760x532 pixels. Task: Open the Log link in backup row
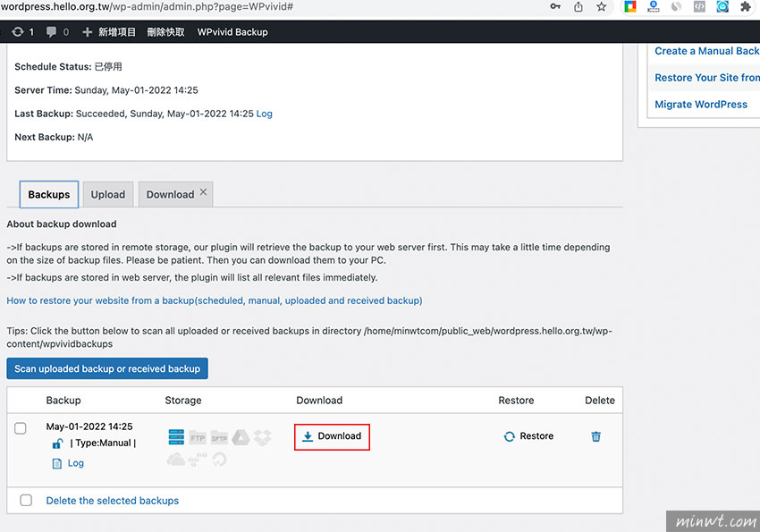coord(76,463)
